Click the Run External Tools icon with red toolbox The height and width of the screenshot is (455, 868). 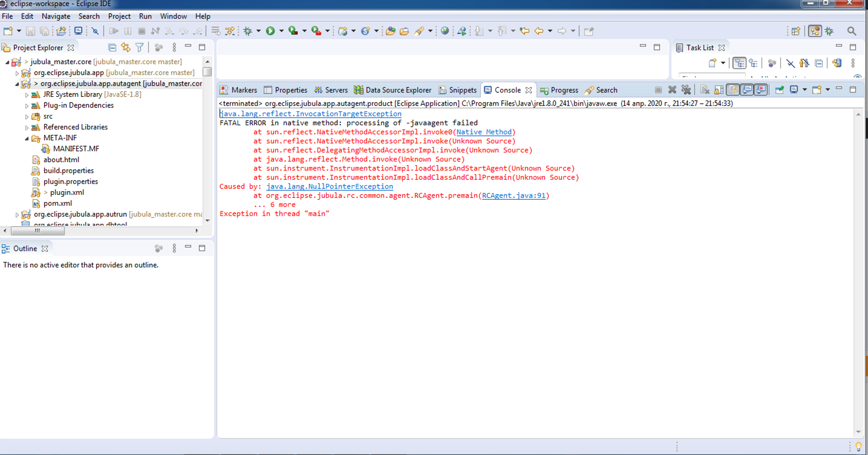(316, 31)
